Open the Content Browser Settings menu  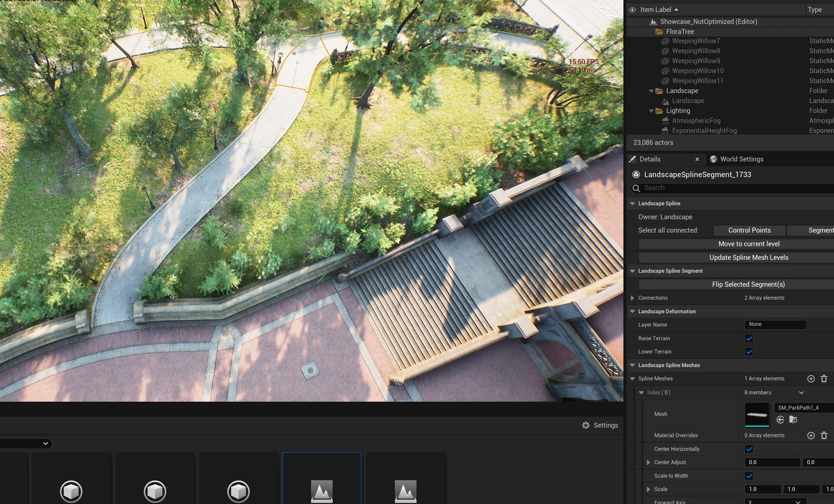(x=600, y=425)
